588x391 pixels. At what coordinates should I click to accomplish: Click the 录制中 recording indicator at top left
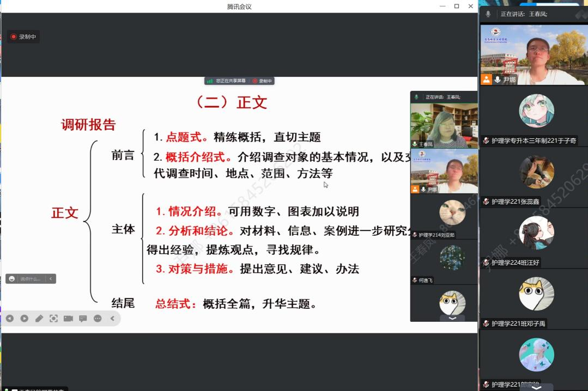pos(23,37)
